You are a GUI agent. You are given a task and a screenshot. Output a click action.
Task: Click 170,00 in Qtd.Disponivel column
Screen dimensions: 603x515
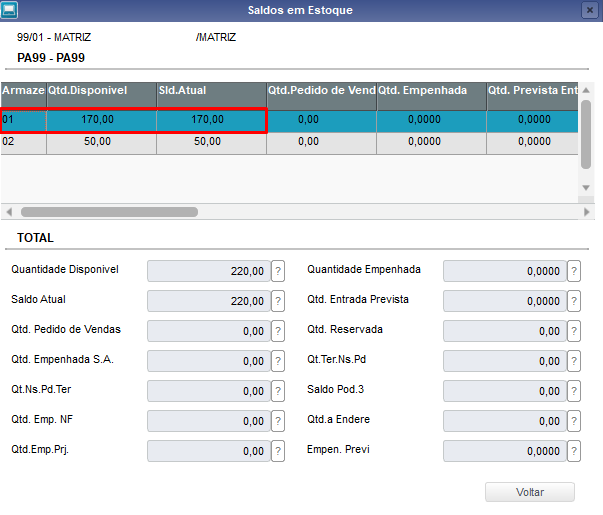coord(102,120)
